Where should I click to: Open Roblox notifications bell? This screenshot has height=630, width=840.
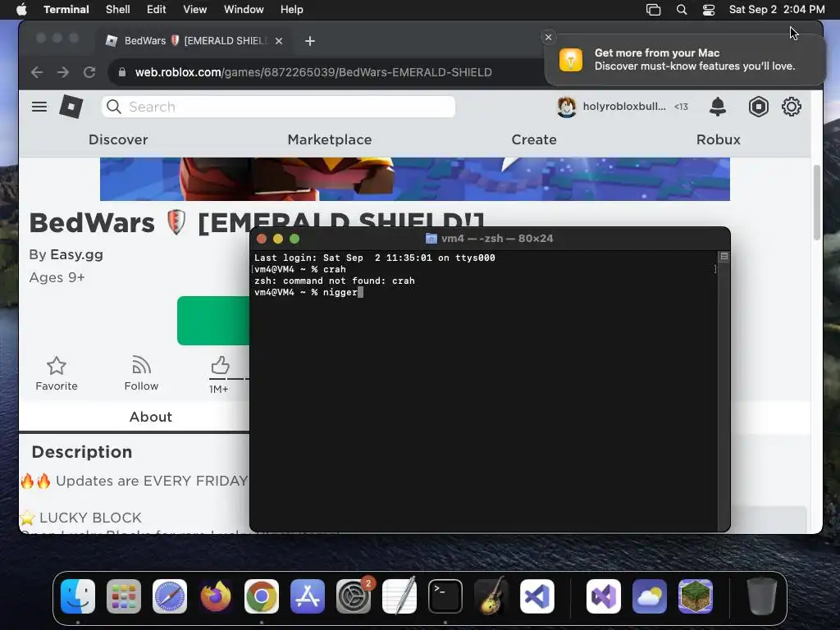717,107
